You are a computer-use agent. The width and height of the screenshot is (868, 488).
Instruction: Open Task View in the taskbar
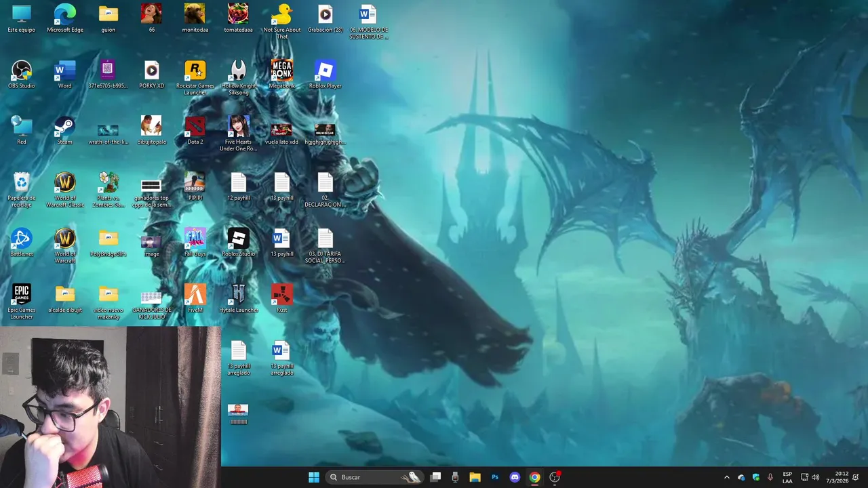click(436, 477)
